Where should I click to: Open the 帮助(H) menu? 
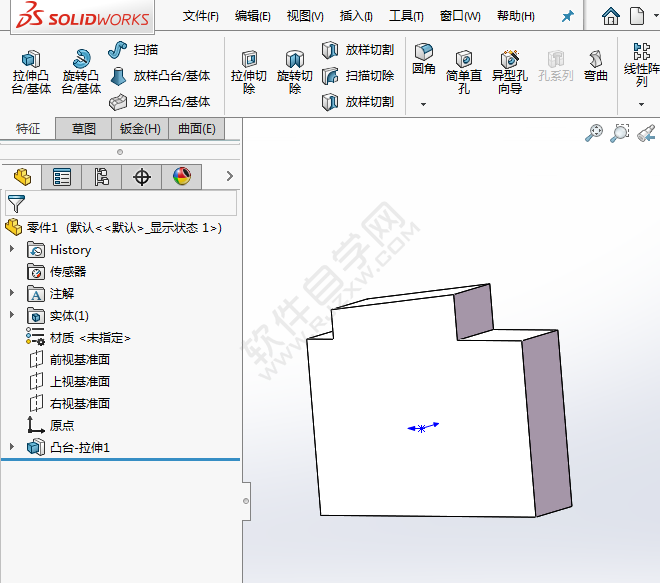pyautogui.click(x=516, y=16)
